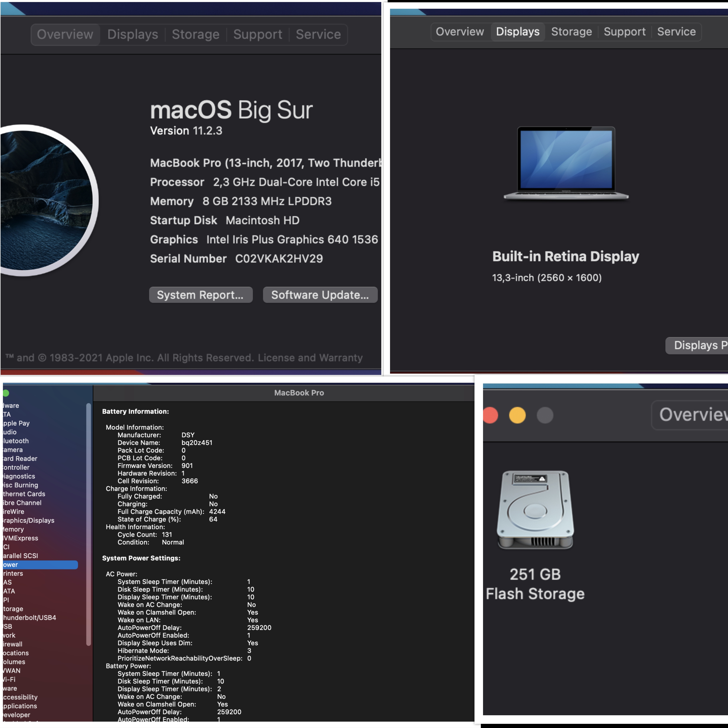Click the MacBook Pro window title

299,393
